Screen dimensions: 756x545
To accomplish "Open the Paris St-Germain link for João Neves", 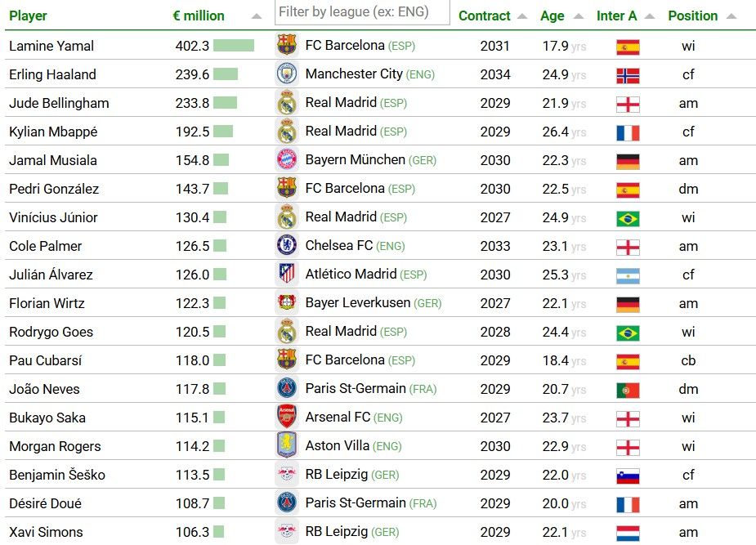I will [x=356, y=388].
